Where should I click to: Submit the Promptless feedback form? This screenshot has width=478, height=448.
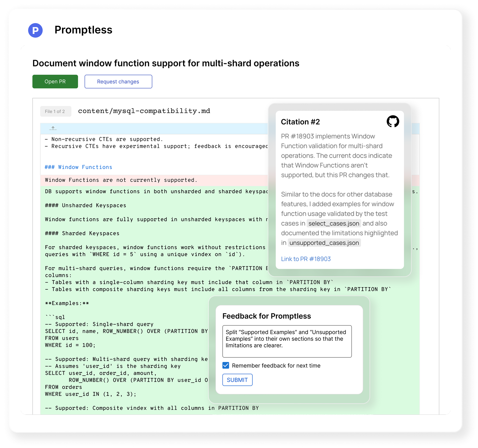coord(237,380)
